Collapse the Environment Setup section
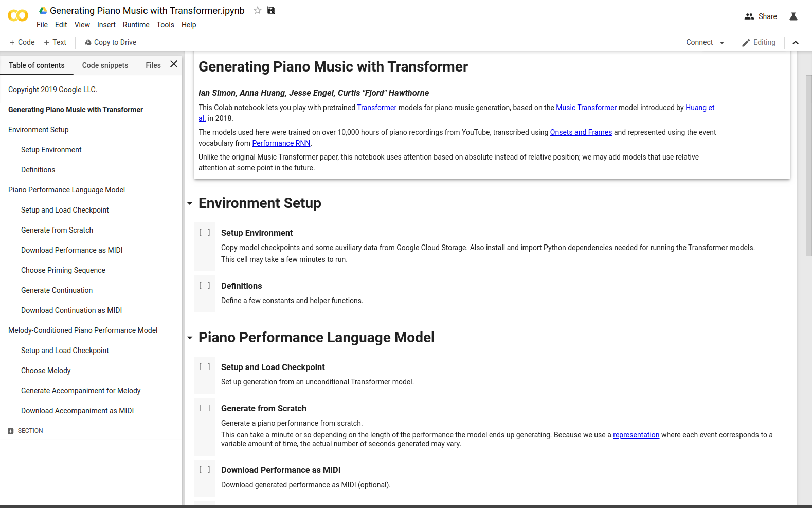Viewport: 812px width, 508px height. [x=190, y=204]
